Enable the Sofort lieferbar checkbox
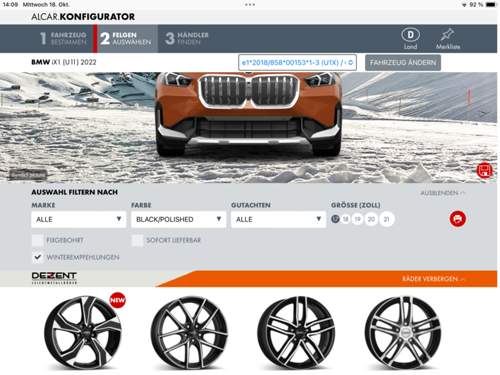The width and height of the screenshot is (500, 375). tap(137, 240)
